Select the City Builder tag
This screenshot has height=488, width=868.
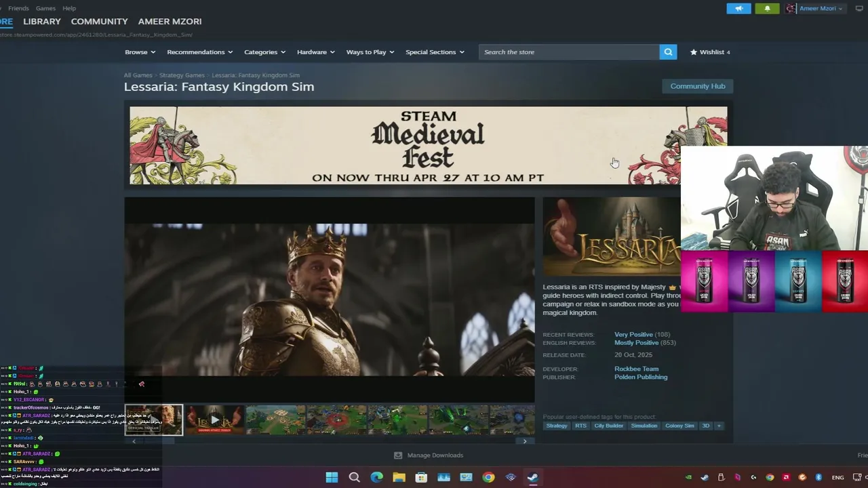click(x=609, y=426)
